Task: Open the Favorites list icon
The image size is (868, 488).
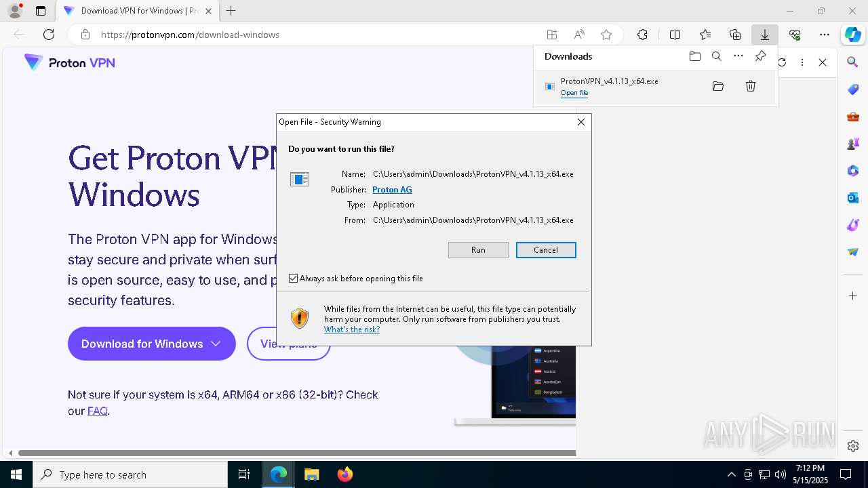Action: [x=705, y=35]
